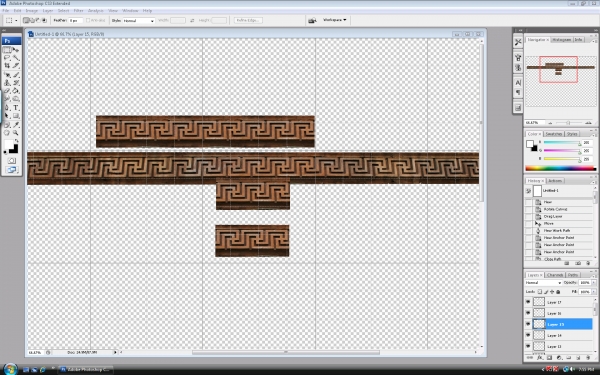This screenshot has height=375, width=600.
Task: Delete layer using Layers panel trash icon
Action: [588, 358]
